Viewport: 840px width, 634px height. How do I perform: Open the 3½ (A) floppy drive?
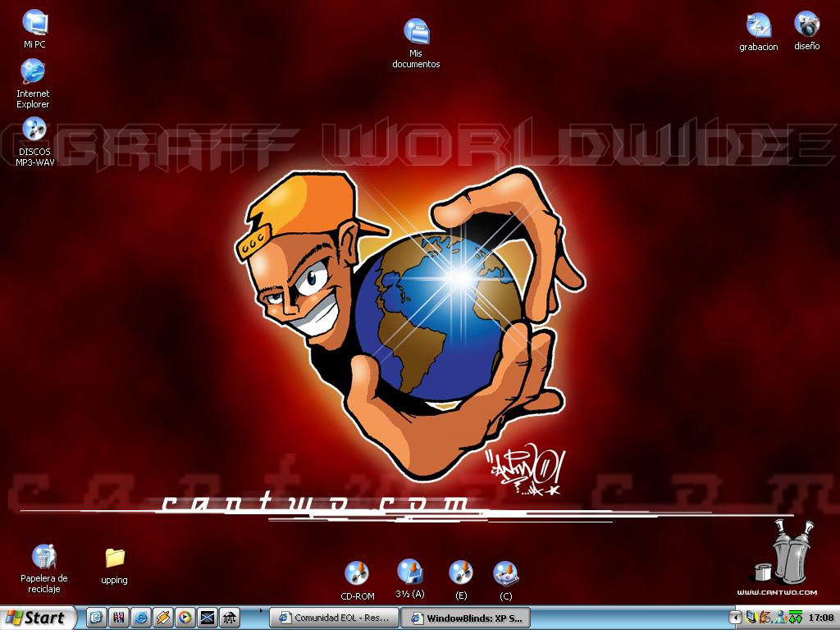(x=409, y=572)
